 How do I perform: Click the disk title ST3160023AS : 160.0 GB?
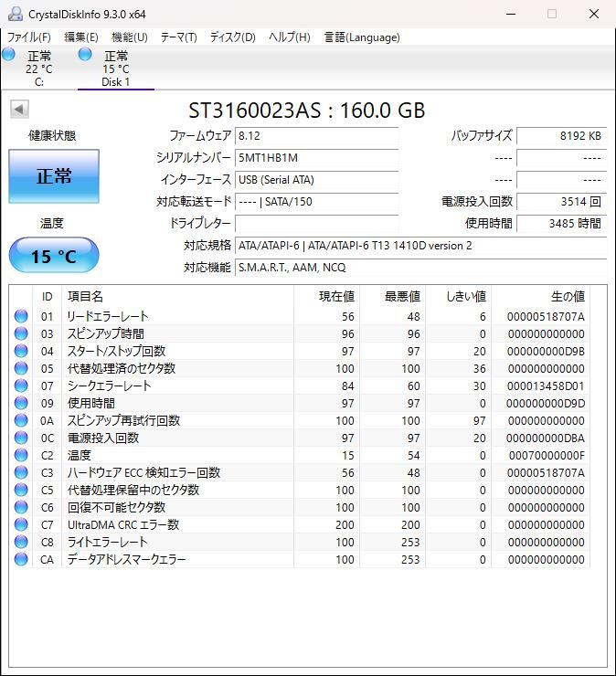point(307,111)
